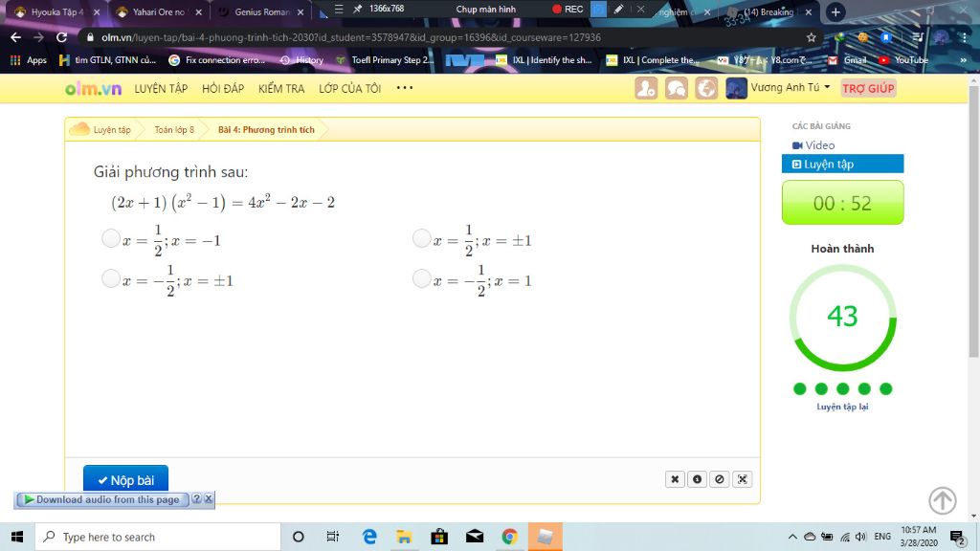Click the X tool icon below the question
980x551 pixels.
(675, 479)
